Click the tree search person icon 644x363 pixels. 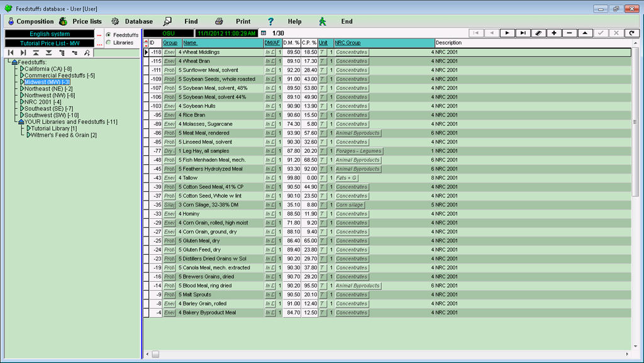click(x=87, y=53)
